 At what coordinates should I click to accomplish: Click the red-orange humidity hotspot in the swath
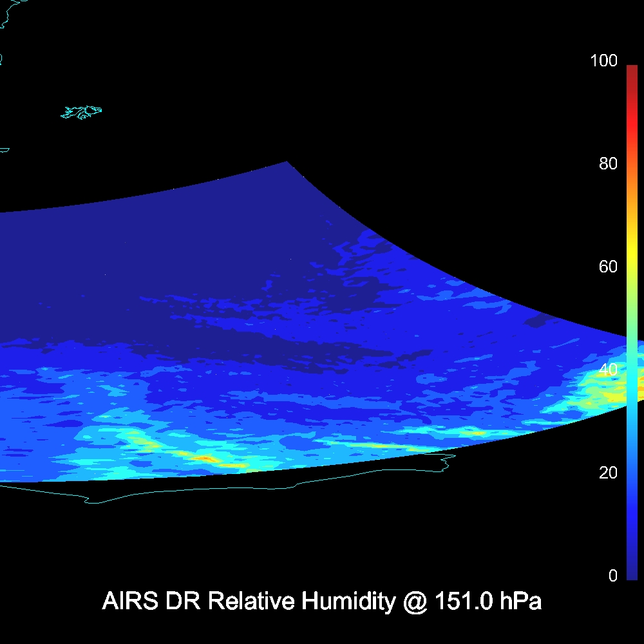(205, 458)
